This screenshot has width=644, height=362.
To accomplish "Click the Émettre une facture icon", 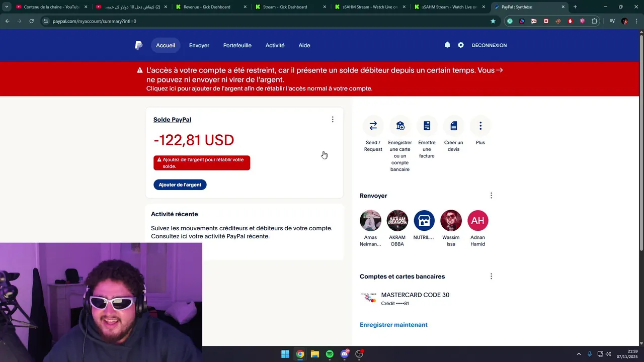I will pos(427,126).
